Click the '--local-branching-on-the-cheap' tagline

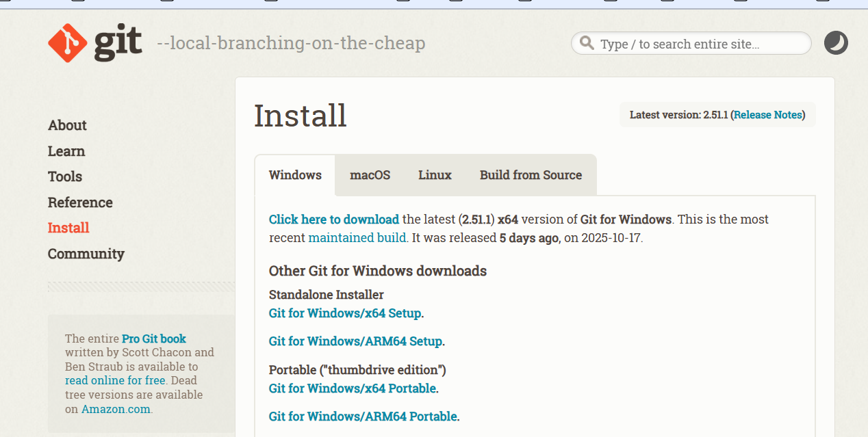pyautogui.click(x=291, y=43)
